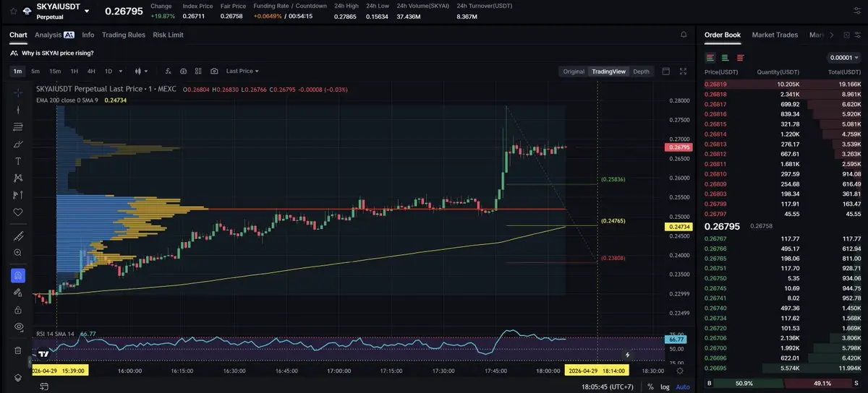Open the Info tab
This screenshot has height=393, width=868.
pos(88,35)
